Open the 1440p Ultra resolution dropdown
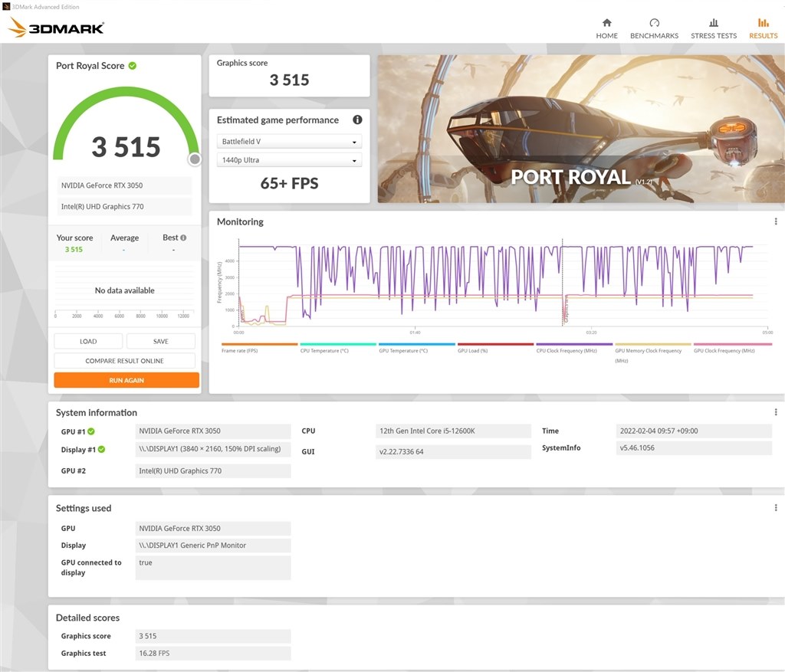 (289, 160)
